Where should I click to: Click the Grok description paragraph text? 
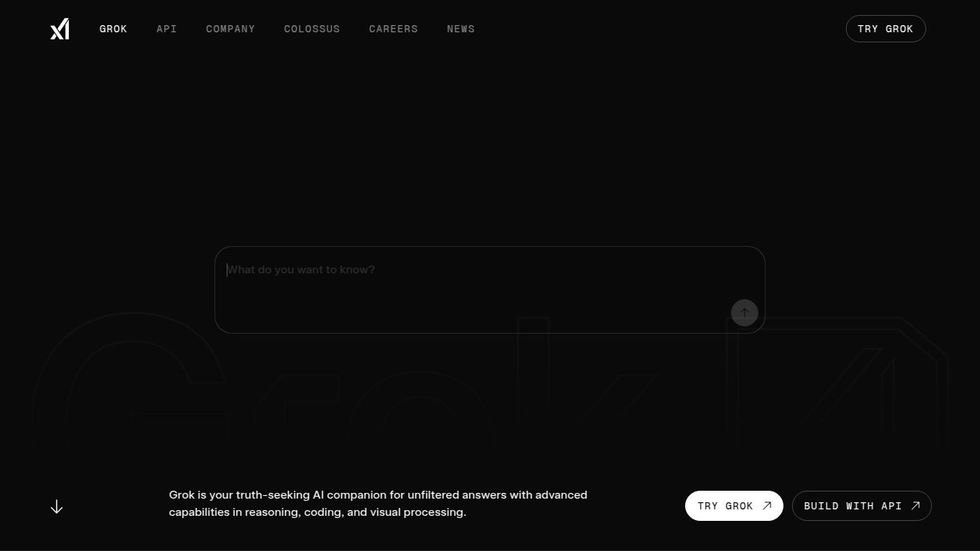(x=378, y=504)
